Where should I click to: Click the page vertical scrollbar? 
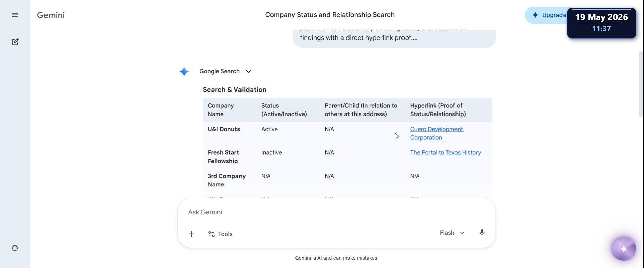click(x=641, y=84)
